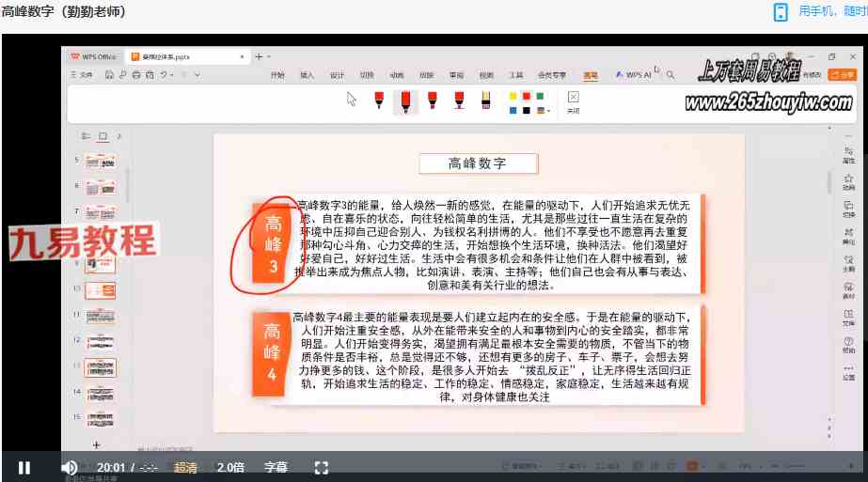Screen dimensions: 868x482
Task: Open the 属性 properties side panel icon
Action: pos(848,154)
